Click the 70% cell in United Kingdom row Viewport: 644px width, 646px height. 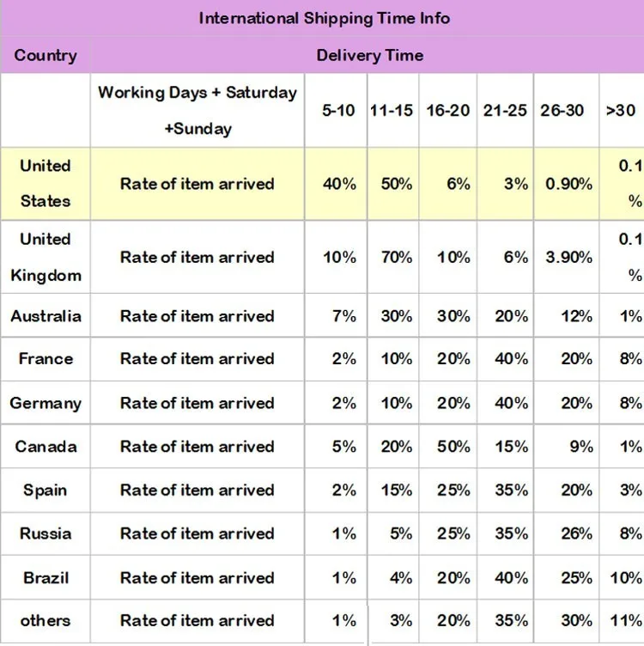pos(396,257)
